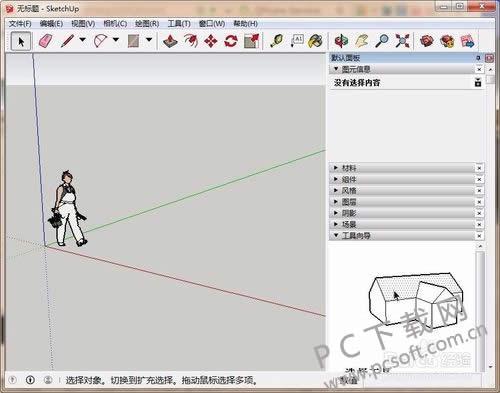
Task: Click the geolocation status bar icon
Action: 12,380
